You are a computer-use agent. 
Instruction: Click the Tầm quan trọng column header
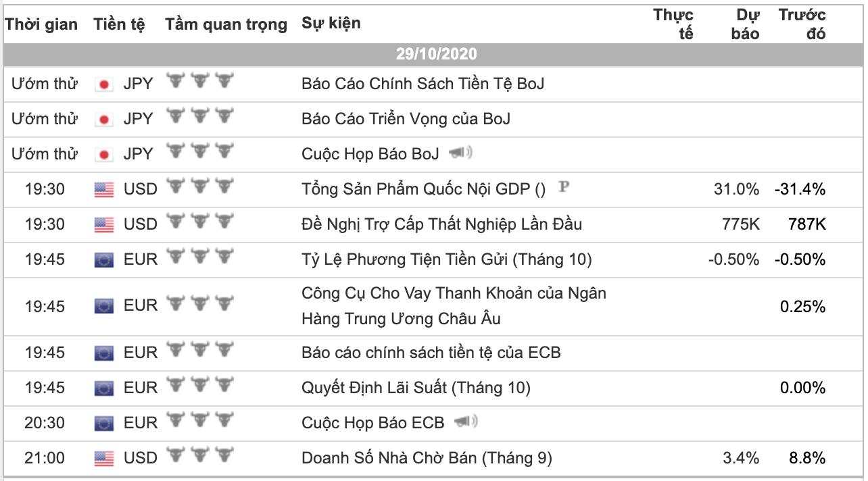pos(226,25)
